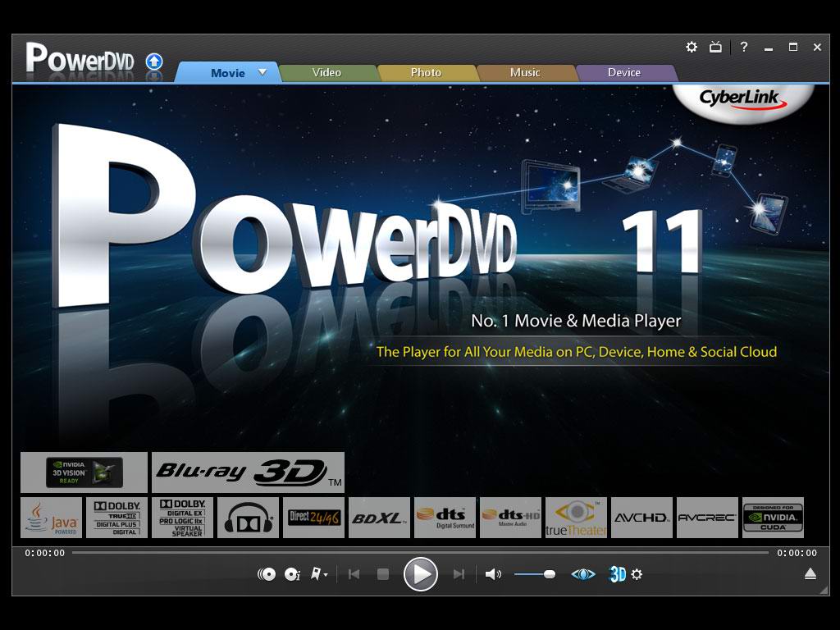
Task: Open the 3D settings gear
Action: click(637, 574)
